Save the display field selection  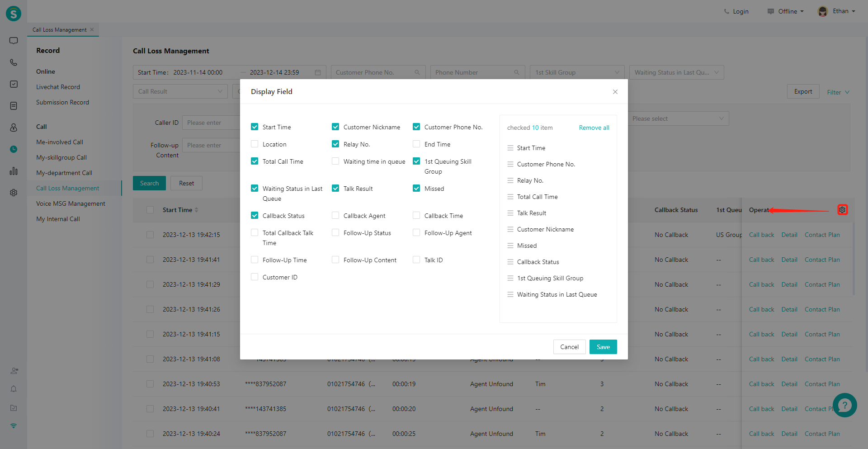pyautogui.click(x=603, y=347)
